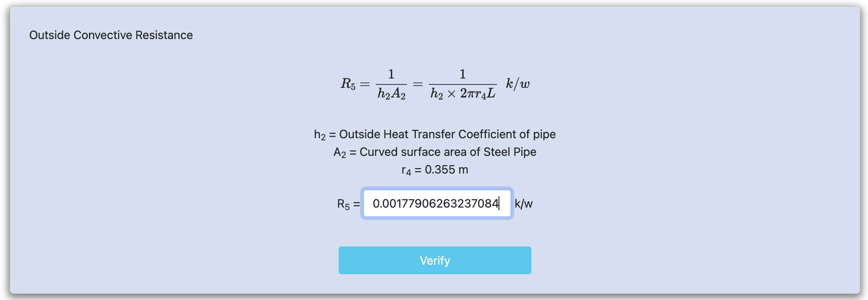868x300 pixels.
Task: Click the R5 = label beside the input
Action: (x=348, y=204)
